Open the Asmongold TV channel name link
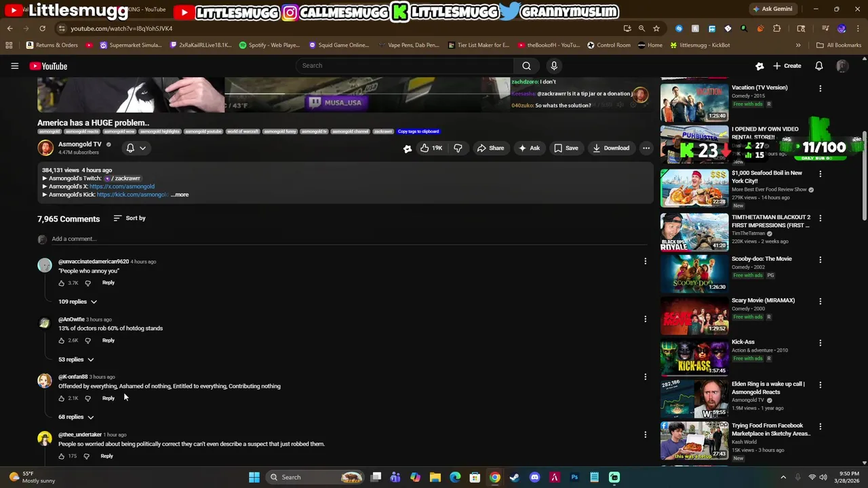This screenshot has width=868, height=488. [79, 144]
